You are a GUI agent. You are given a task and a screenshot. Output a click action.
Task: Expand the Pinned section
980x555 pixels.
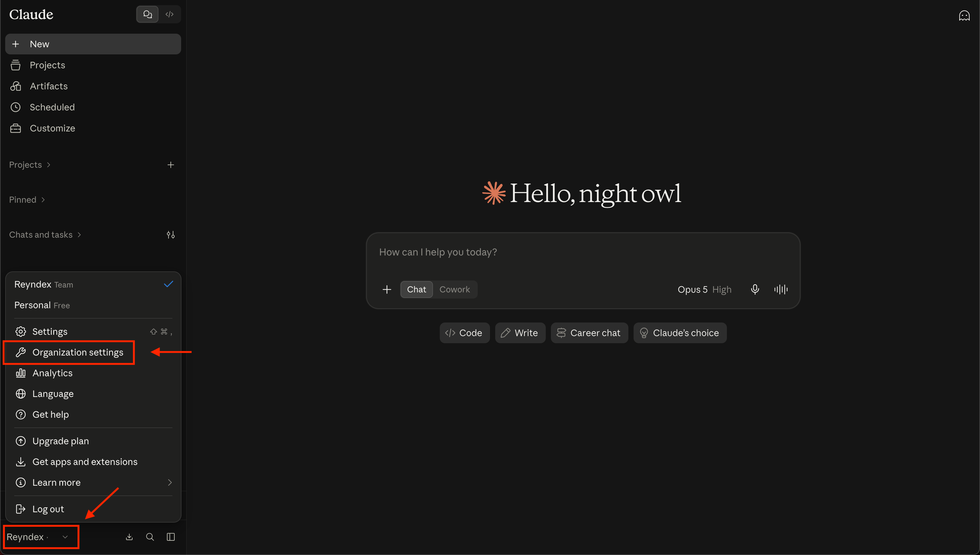pos(27,200)
